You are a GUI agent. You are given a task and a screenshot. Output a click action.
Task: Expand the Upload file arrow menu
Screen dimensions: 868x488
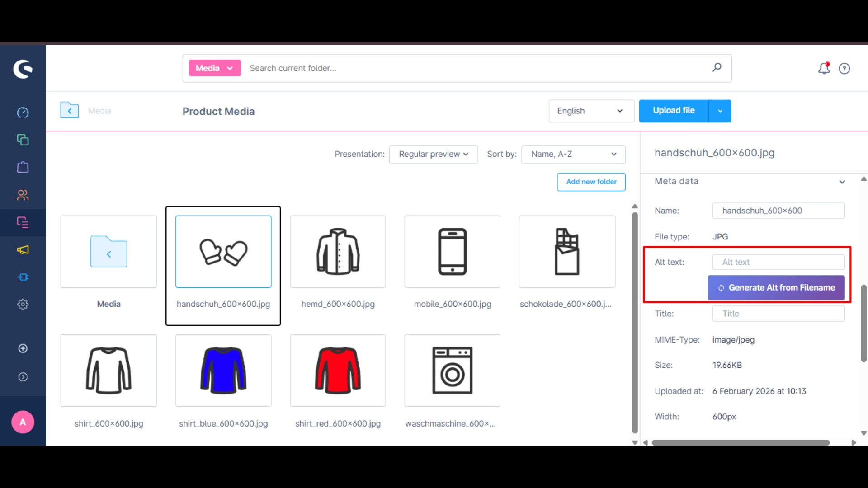[720, 111]
